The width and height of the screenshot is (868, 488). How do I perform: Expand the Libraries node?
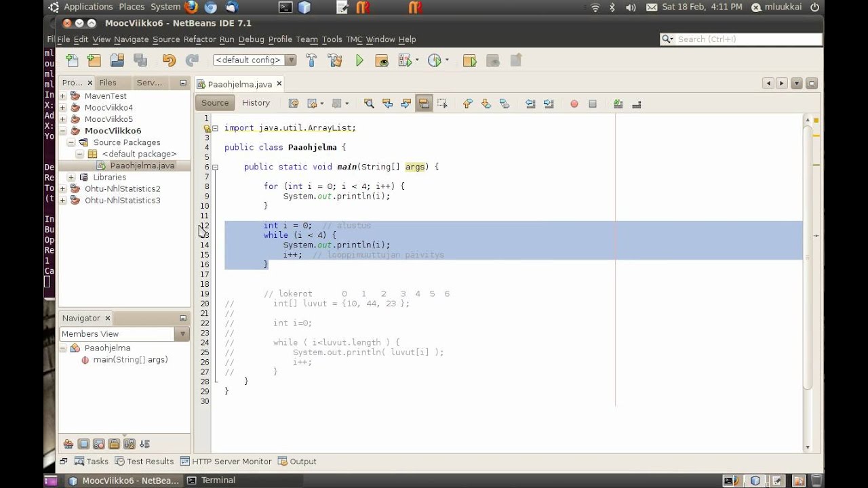71,177
